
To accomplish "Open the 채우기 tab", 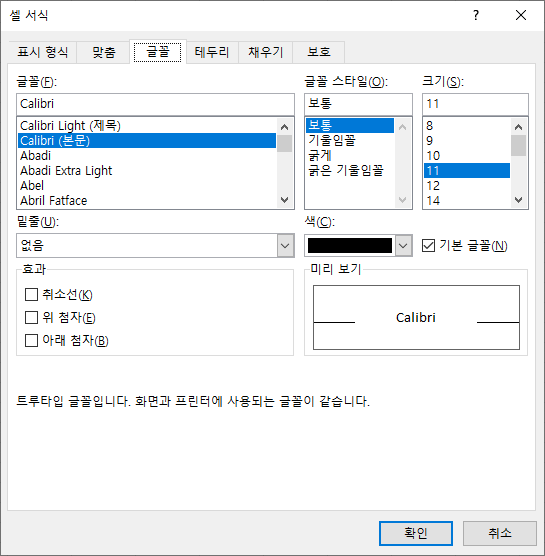I will point(266,52).
